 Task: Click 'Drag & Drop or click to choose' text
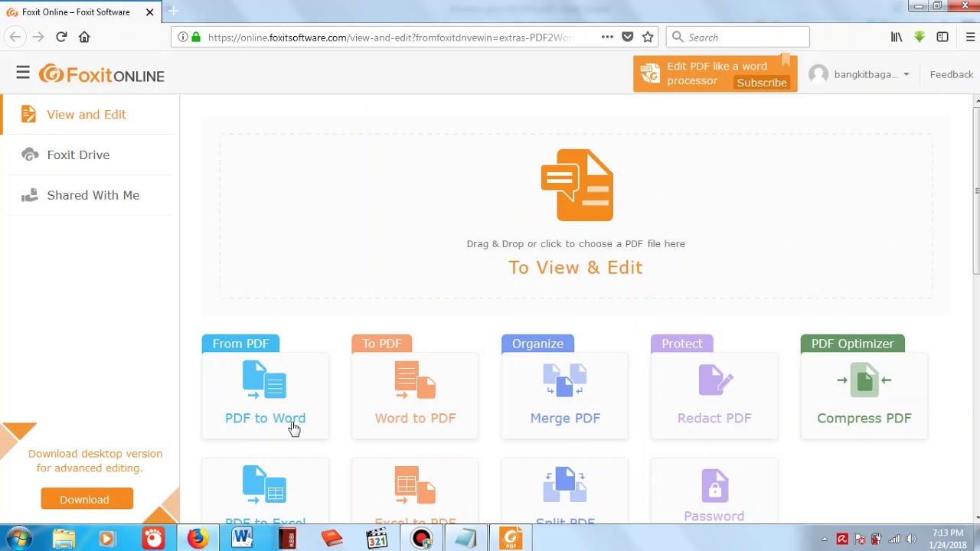point(576,243)
